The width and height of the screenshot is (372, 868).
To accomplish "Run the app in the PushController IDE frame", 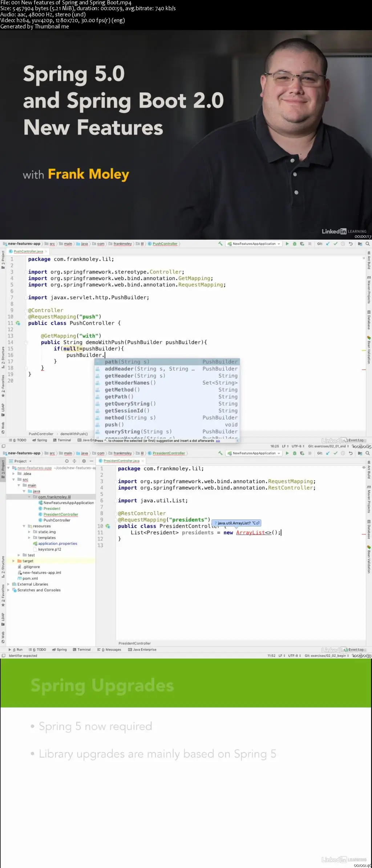I will pyautogui.click(x=287, y=244).
